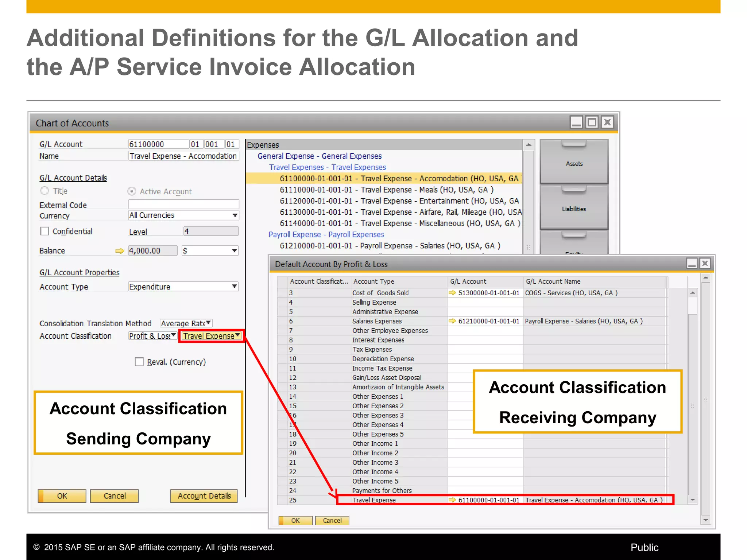Click OK in Default Account By Profit & Loss
This screenshot has width=747, height=560.
coord(295,520)
